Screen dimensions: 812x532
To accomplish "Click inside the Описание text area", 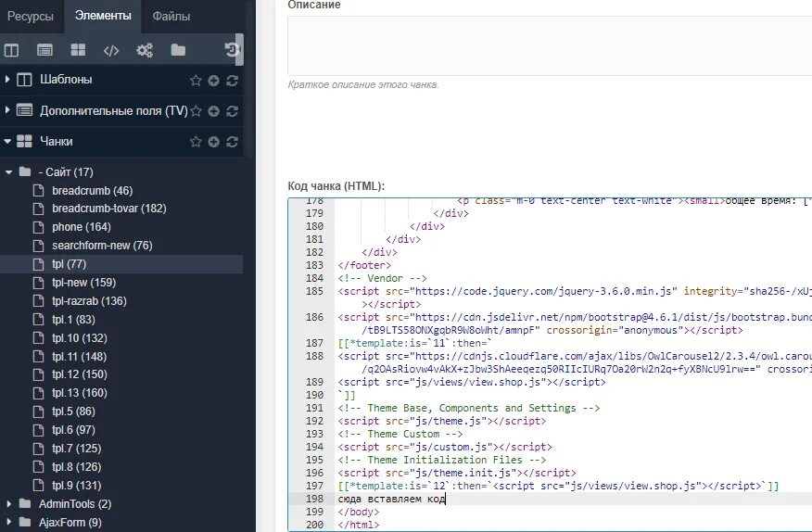I will 549,45.
